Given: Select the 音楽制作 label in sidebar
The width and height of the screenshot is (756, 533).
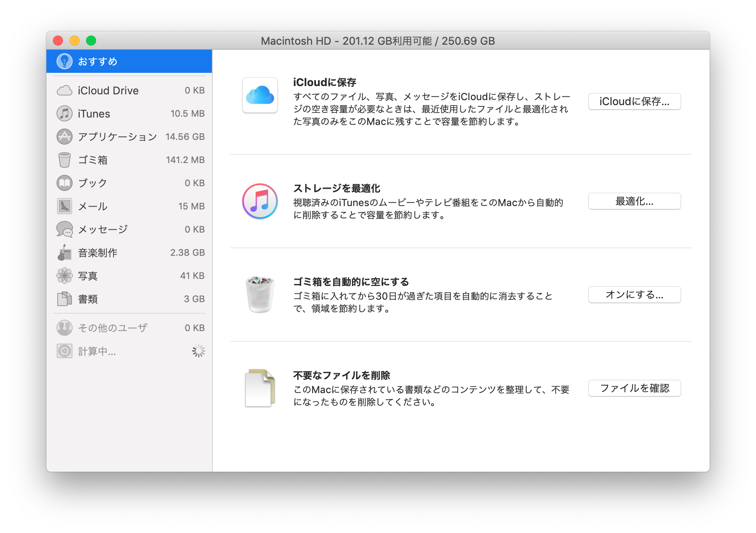Looking at the screenshot, I should (x=98, y=252).
